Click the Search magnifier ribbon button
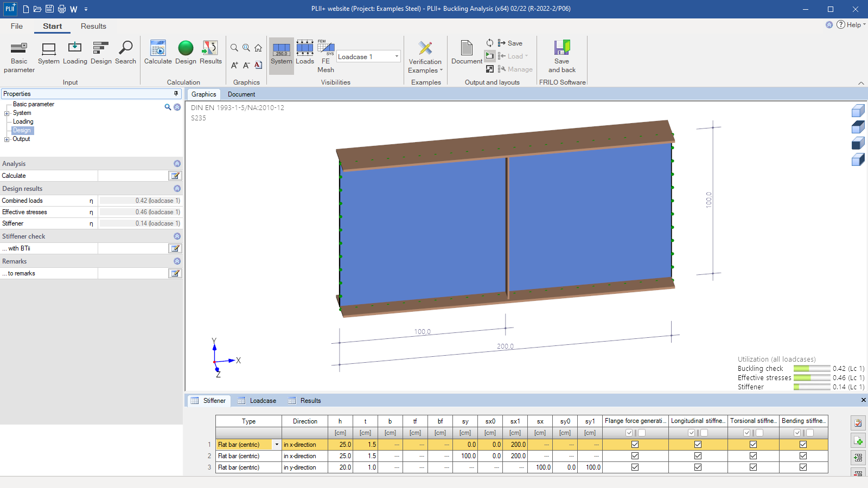868x488 pixels. [125, 53]
